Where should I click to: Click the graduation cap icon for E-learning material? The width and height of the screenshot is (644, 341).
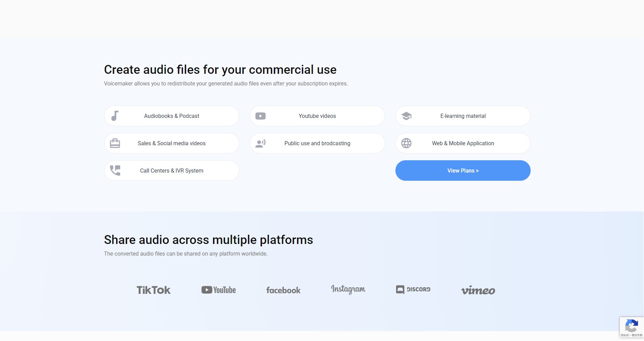click(x=406, y=116)
